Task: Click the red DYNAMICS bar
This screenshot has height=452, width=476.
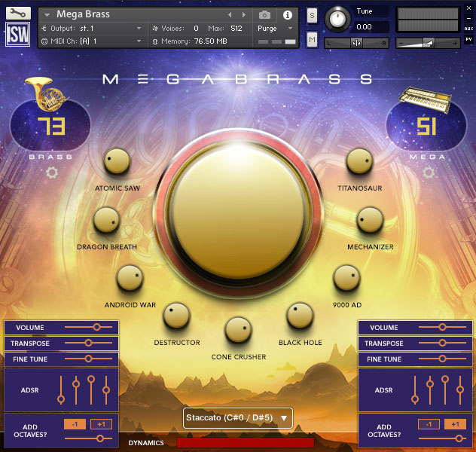Action: tap(246, 442)
